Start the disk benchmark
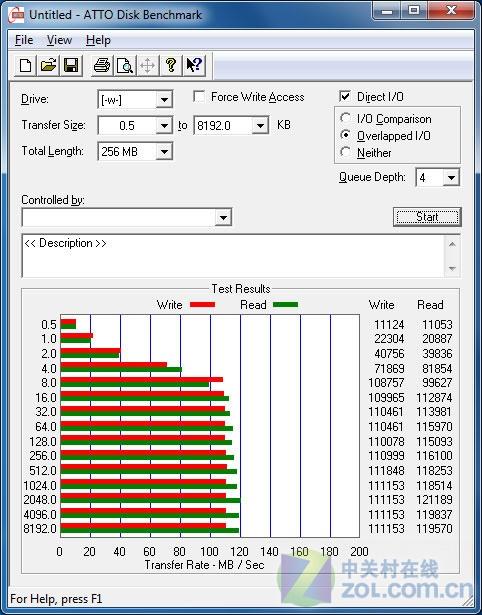The width and height of the screenshot is (482, 615). [x=427, y=217]
